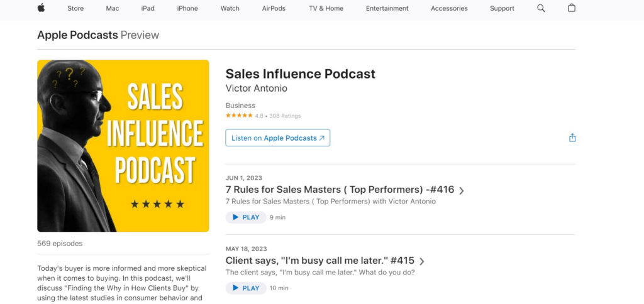Screen dimensions: 644x304
Task: Open the Support menu
Action: [x=502, y=8]
